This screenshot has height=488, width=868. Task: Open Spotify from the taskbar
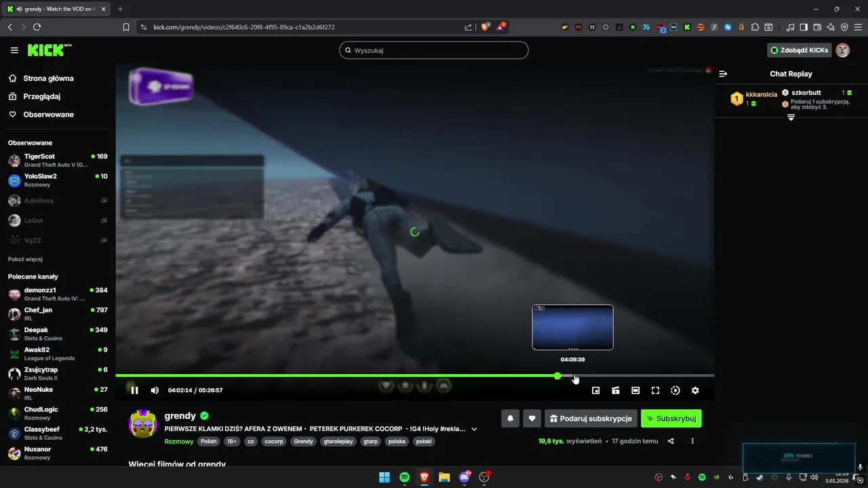tap(404, 477)
